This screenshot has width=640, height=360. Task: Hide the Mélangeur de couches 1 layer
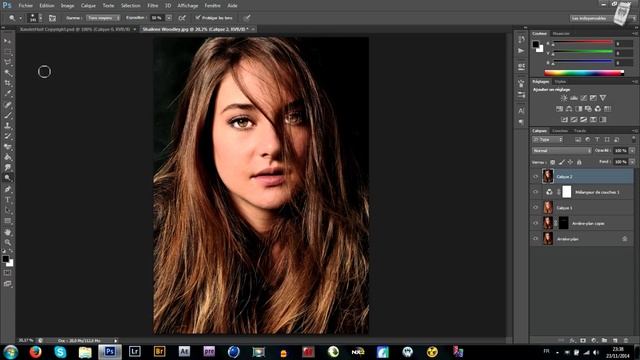[536, 192]
